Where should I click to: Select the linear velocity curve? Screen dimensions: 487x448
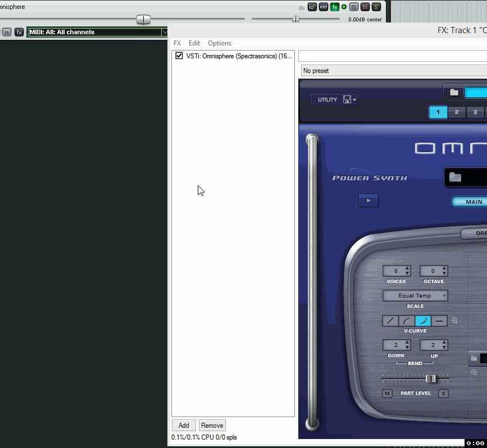(390, 321)
